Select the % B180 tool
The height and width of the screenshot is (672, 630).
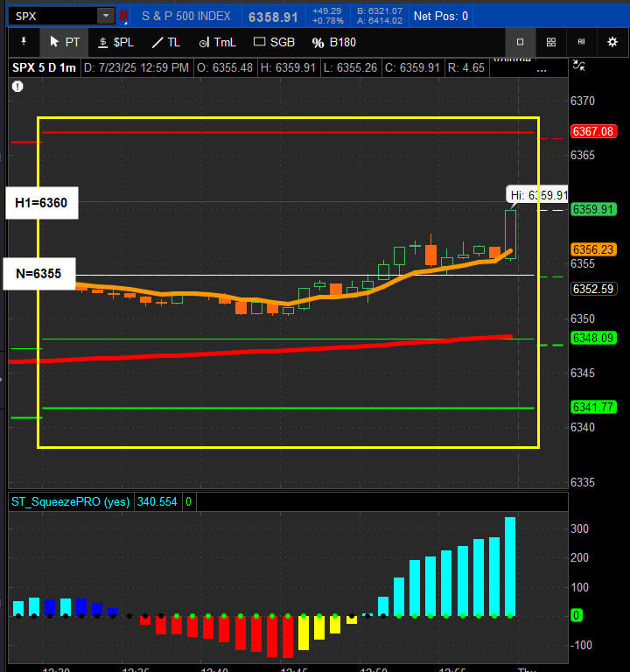[x=334, y=42]
